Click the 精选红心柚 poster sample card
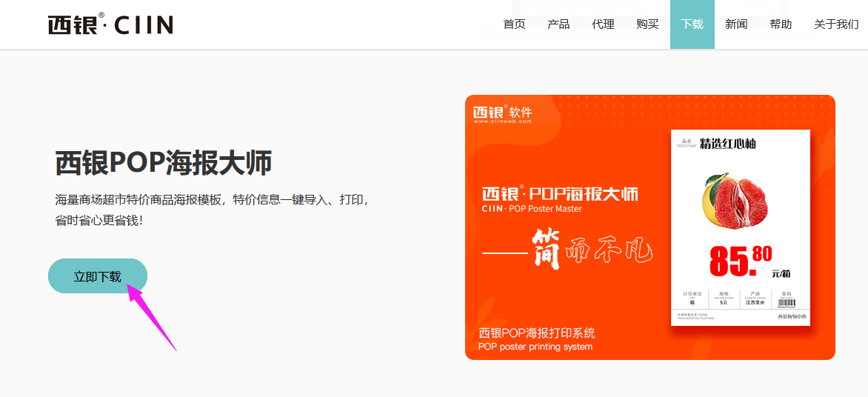The height and width of the screenshot is (397, 868). pos(741,227)
